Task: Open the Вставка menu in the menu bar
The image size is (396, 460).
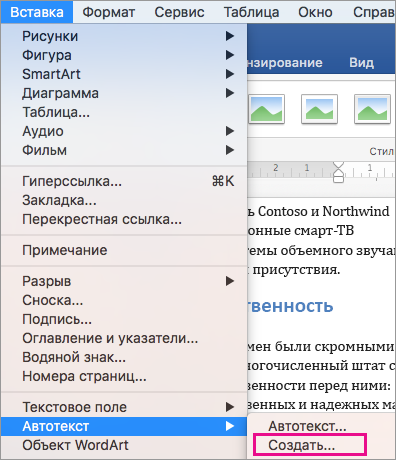Action: pyautogui.click(x=37, y=12)
